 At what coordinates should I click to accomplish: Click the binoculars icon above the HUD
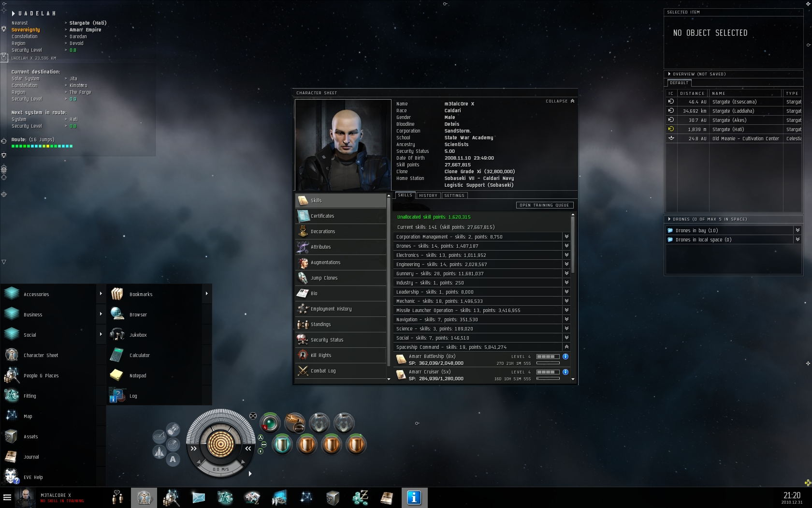pyautogui.click(x=253, y=416)
